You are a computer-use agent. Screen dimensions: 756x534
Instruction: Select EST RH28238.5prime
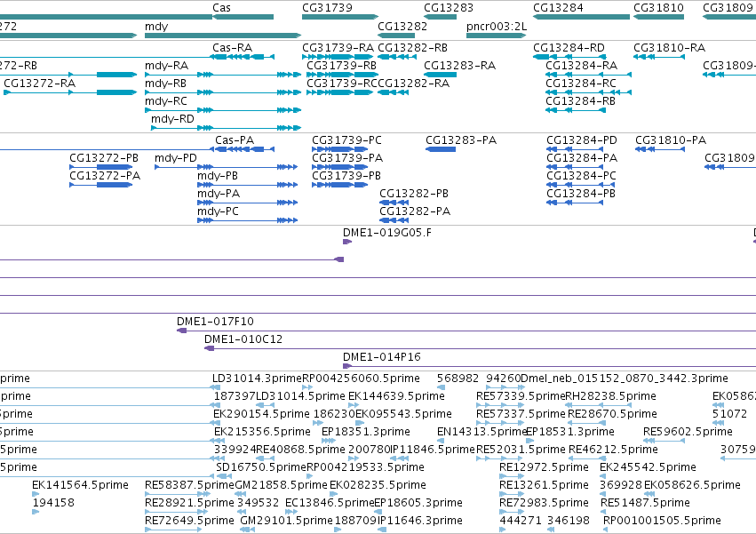point(610,396)
